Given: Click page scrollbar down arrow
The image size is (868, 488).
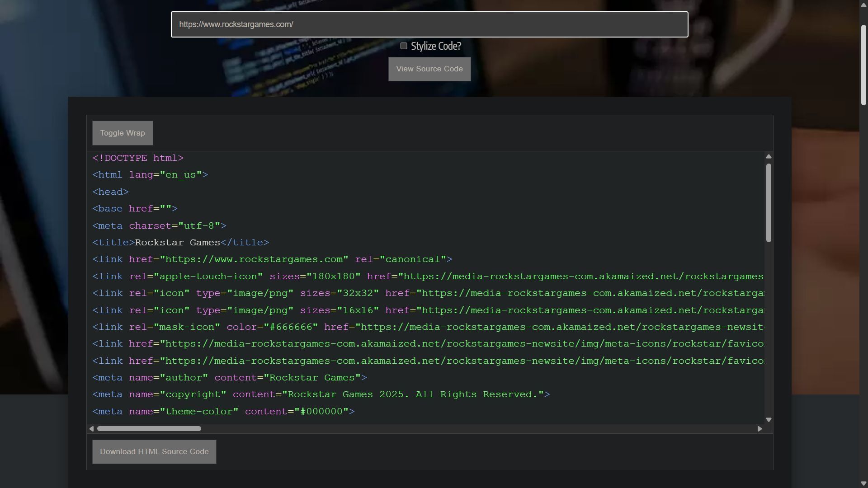Looking at the screenshot, I should [863, 484].
